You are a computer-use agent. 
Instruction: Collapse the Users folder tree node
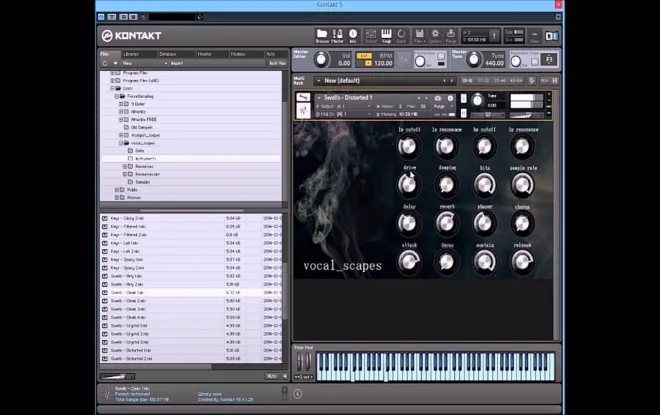112,88
